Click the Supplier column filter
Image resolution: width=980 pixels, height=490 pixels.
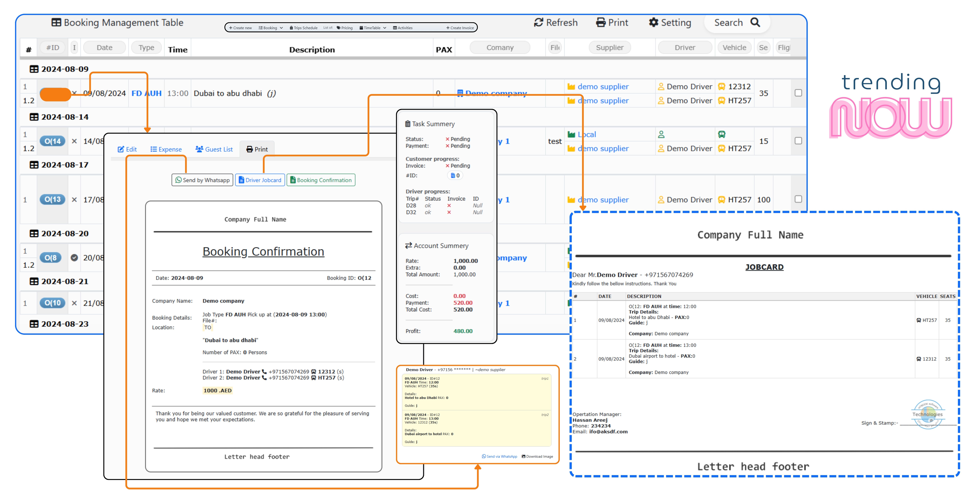click(x=610, y=47)
